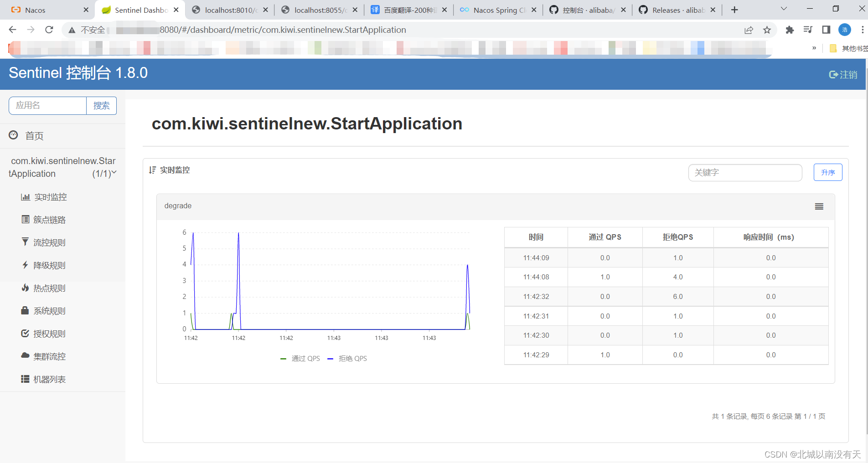Go back with browser back arrow

pos(12,30)
